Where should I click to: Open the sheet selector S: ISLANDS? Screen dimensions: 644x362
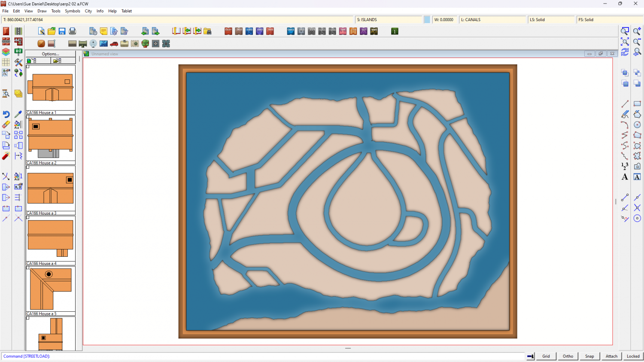(x=389, y=20)
